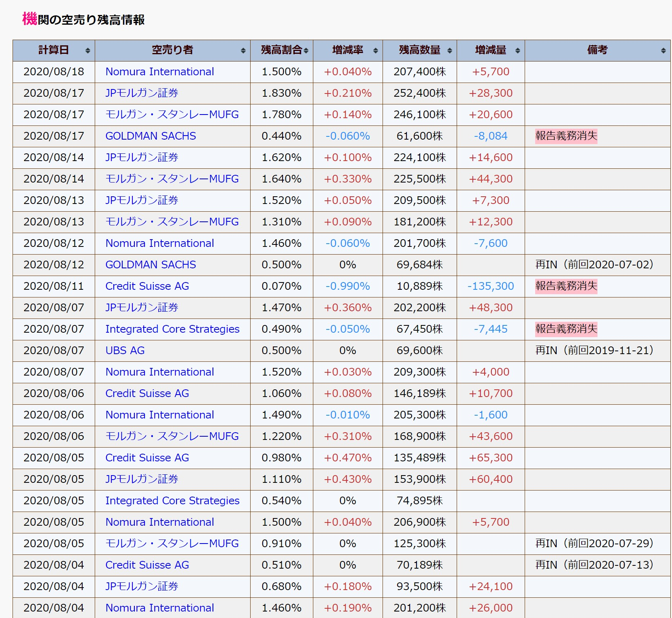Image resolution: width=672 pixels, height=618 pixels.
Task: Click the 74,895株 balance cell
Action: (x=420, y=501)
